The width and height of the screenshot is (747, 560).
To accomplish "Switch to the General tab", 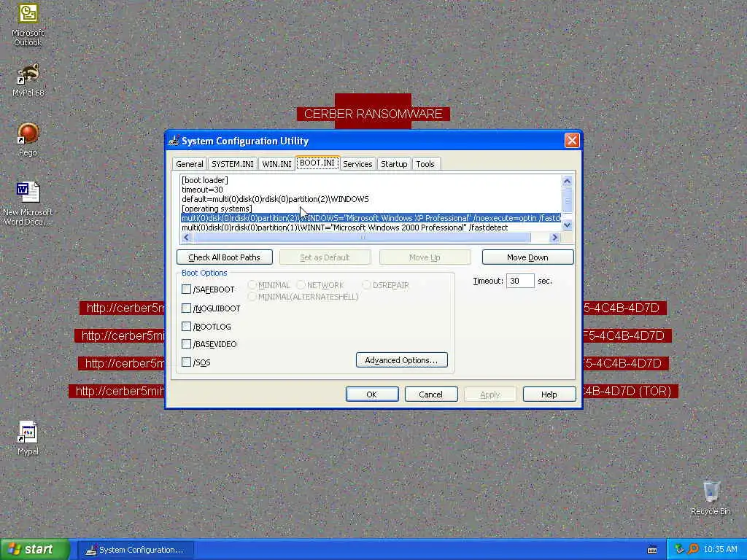I will click(x=190, y=164).
